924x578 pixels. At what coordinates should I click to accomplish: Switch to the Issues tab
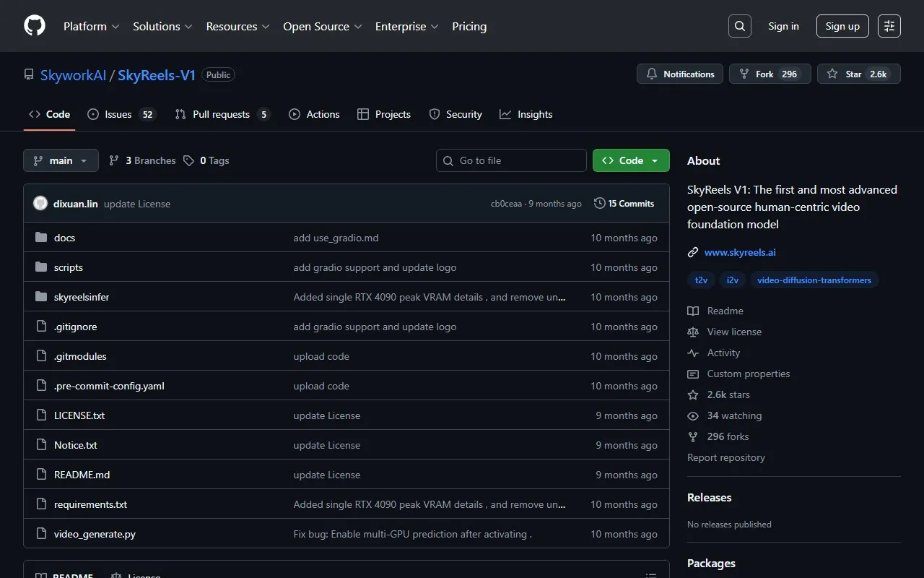tap(121, 114)
